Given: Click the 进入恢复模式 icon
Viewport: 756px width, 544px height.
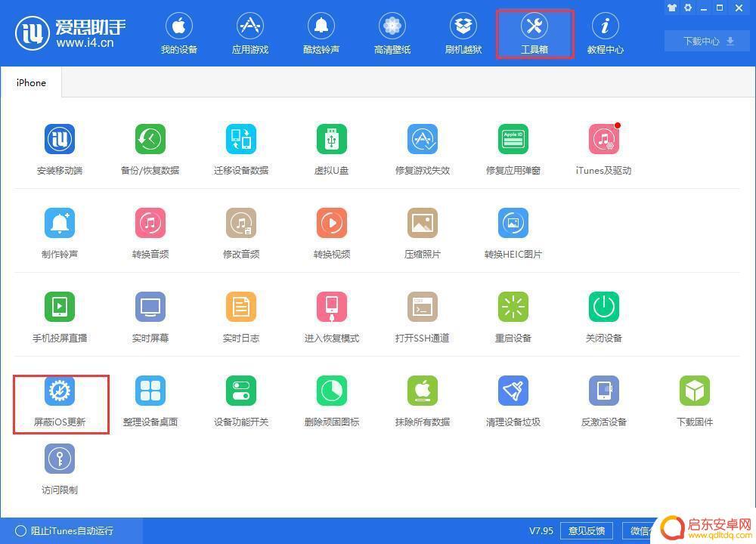Looking at the screenshot, I should point(332,307).
